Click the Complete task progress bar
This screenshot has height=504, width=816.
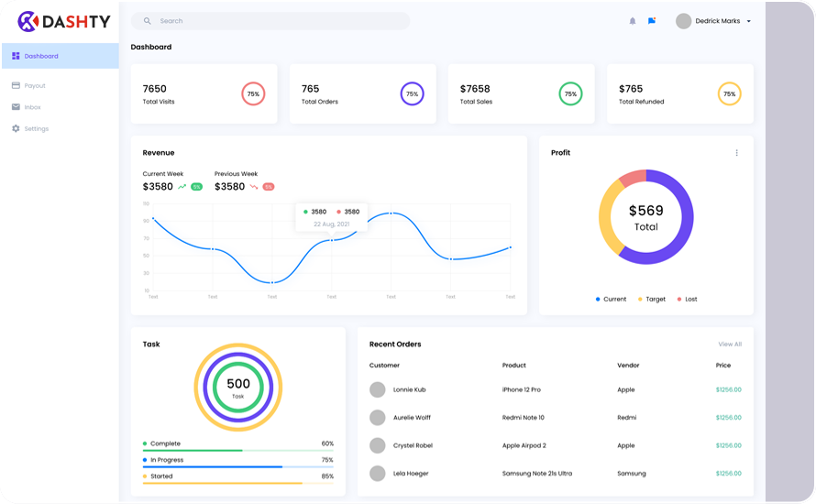(x=238, y=450)
